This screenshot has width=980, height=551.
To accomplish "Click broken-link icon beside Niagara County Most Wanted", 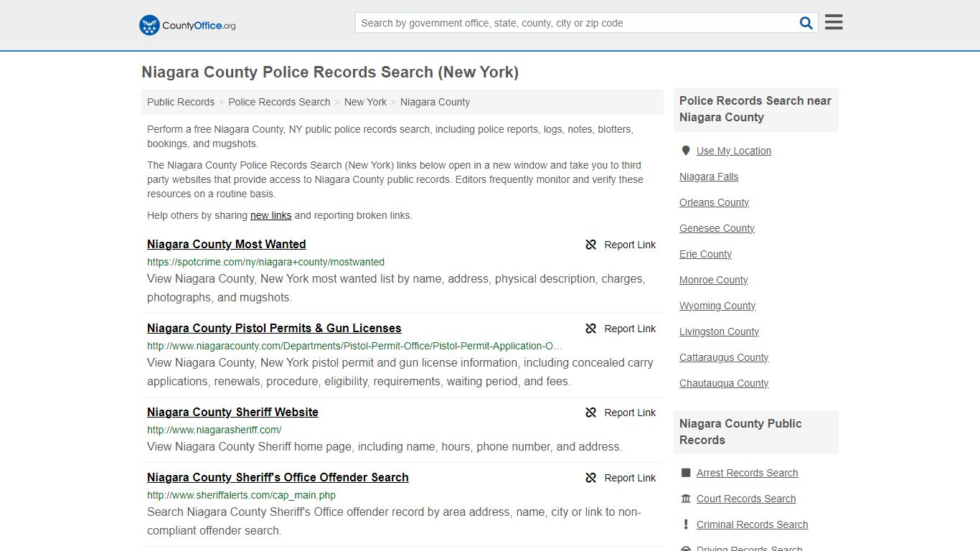I will [591, 245].
